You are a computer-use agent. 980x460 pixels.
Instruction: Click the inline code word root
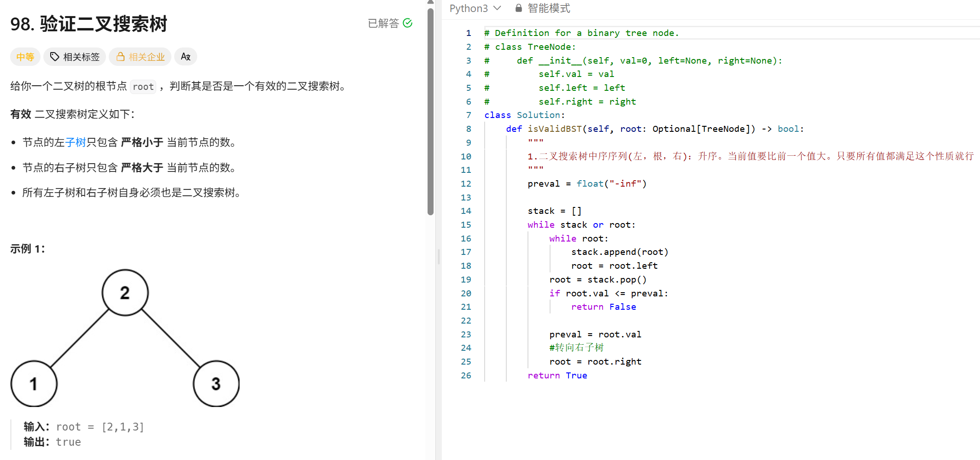143,87
